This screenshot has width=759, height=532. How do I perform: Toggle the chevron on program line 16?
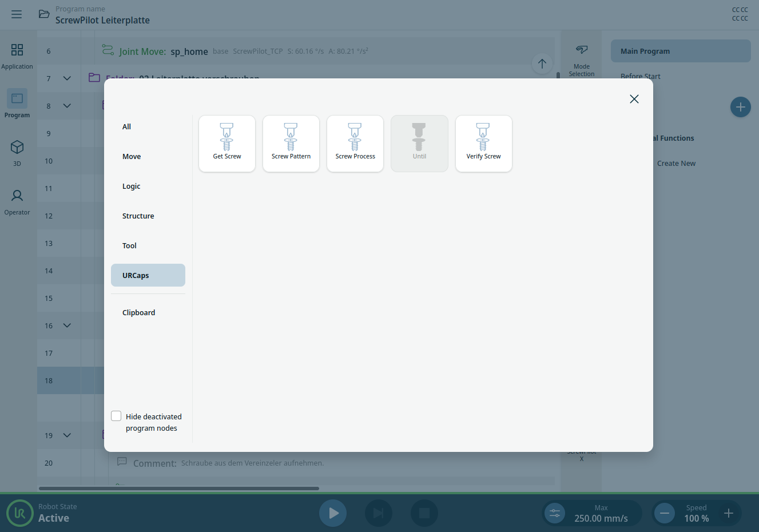click(67, 325)
